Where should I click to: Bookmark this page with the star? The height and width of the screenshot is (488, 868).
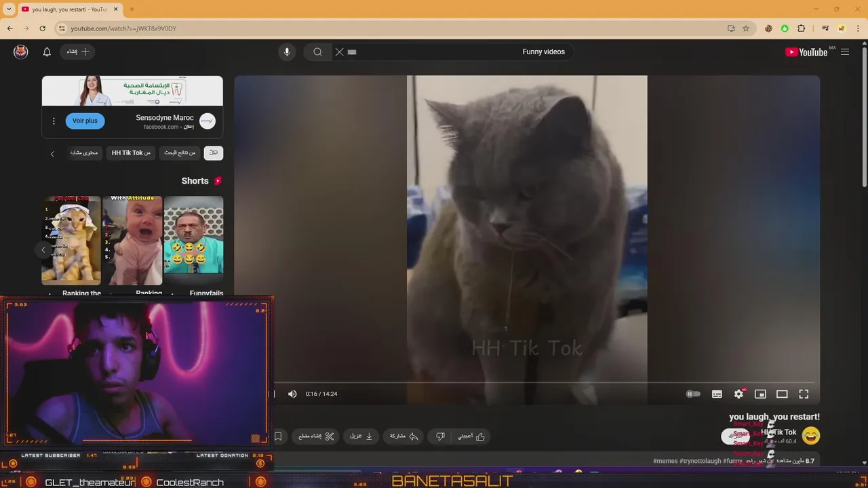[746, 28]
